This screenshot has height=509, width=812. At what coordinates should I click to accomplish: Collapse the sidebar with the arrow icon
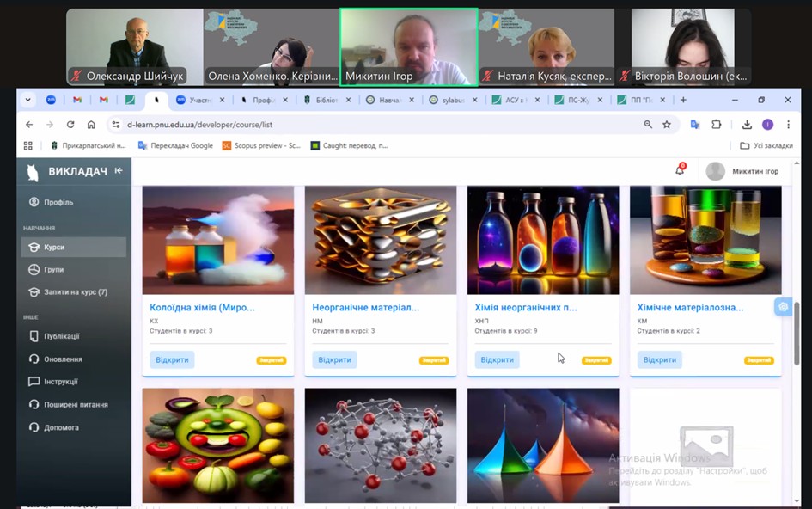[119, 171]
